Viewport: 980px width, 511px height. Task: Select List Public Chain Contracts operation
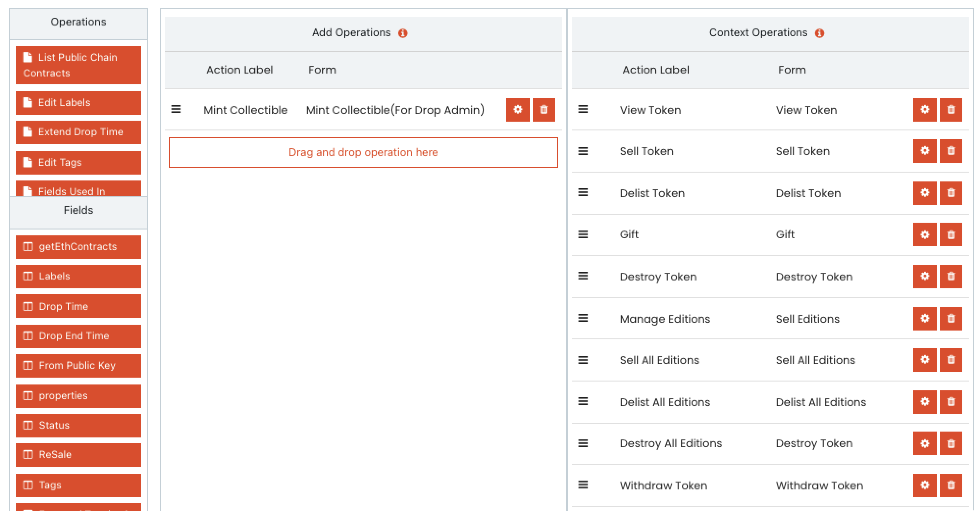click(78, 65)
